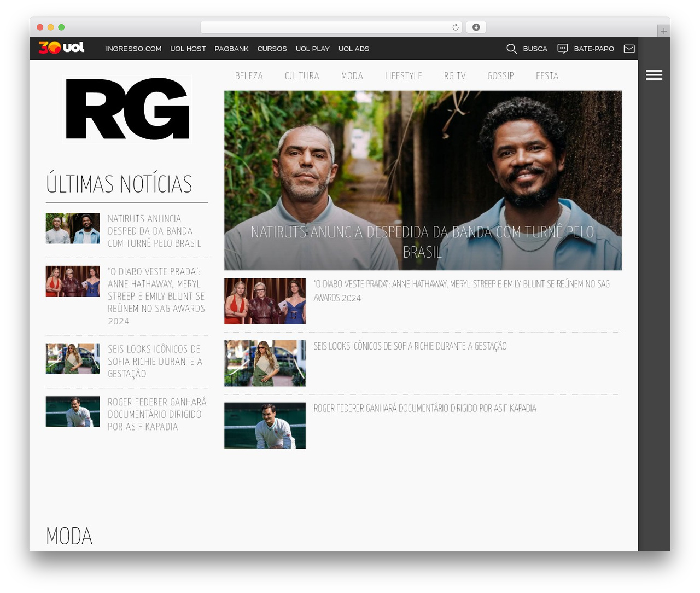The width and height of the screenshot is (700, 593).
Task: Open the search magnifier icon
Action: click(511, 49)
